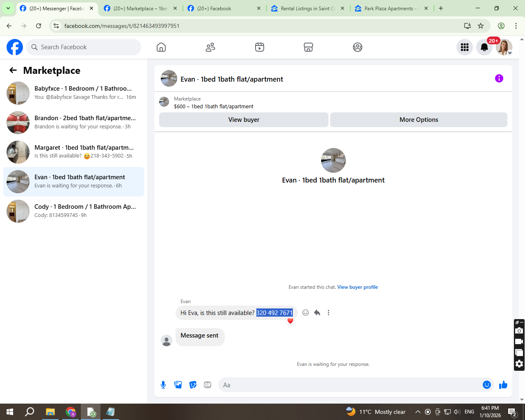The image size is (525, 420).
Task: Go back in browser history
Action: tap(9, 26)
